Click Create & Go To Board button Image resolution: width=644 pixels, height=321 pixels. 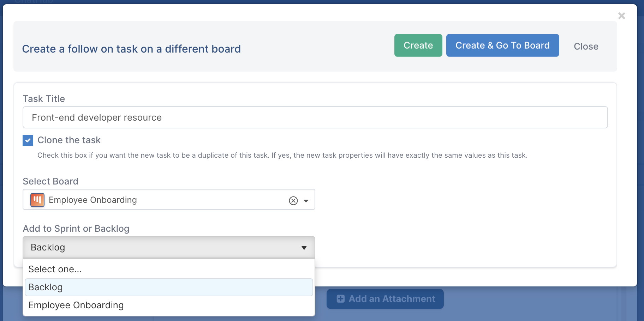tap(502, 46)
